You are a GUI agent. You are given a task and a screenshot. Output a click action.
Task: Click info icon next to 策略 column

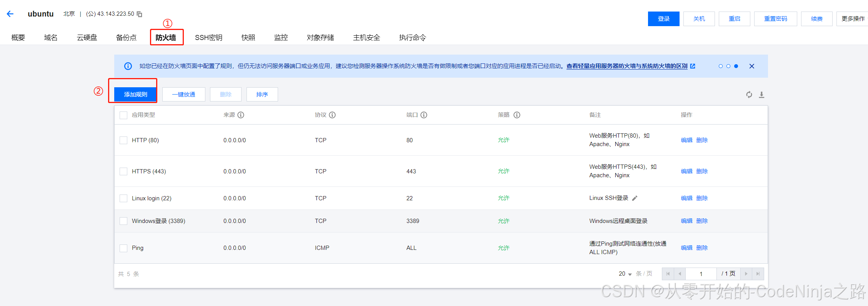point(517,115)
